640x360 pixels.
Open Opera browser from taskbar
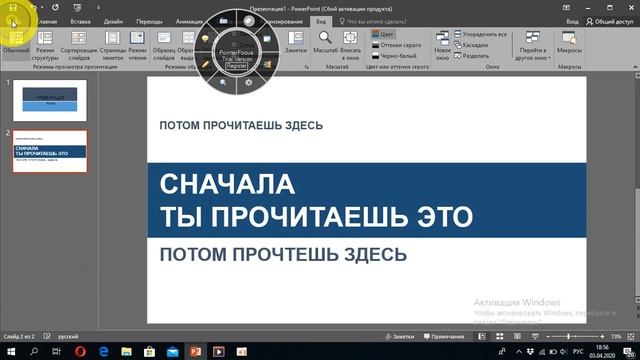click(x=80, y=351)
